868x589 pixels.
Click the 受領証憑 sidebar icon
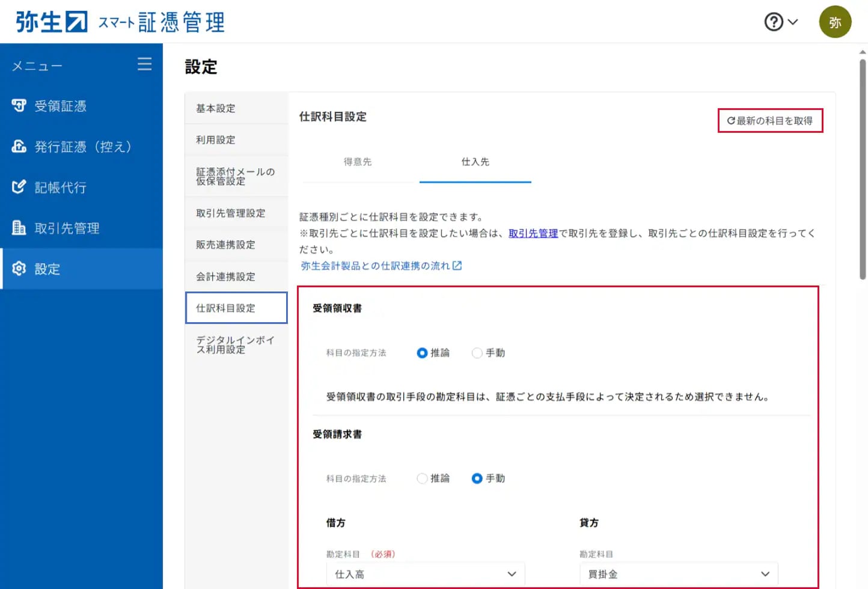point(19,106)
